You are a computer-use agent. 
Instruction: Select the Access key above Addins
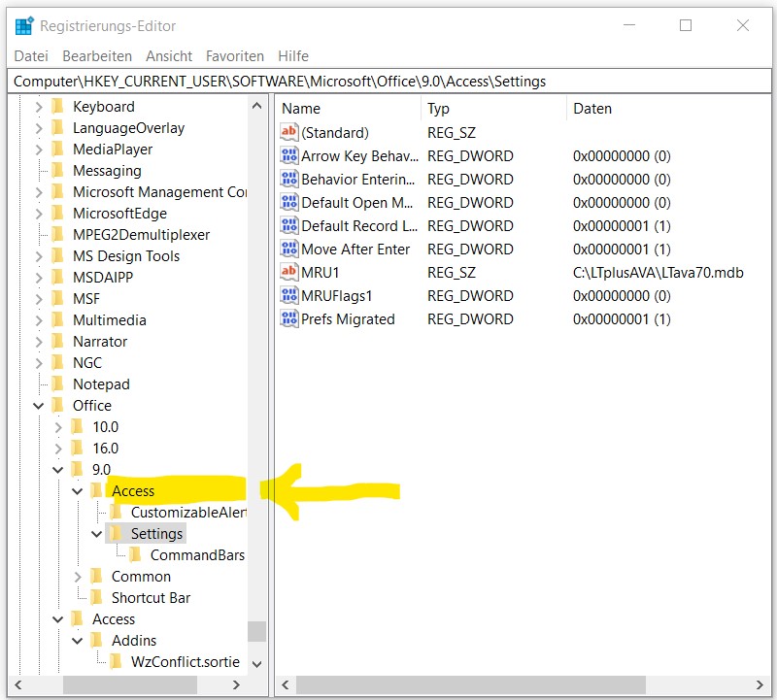pyautogui.click(x=114, y=618)
